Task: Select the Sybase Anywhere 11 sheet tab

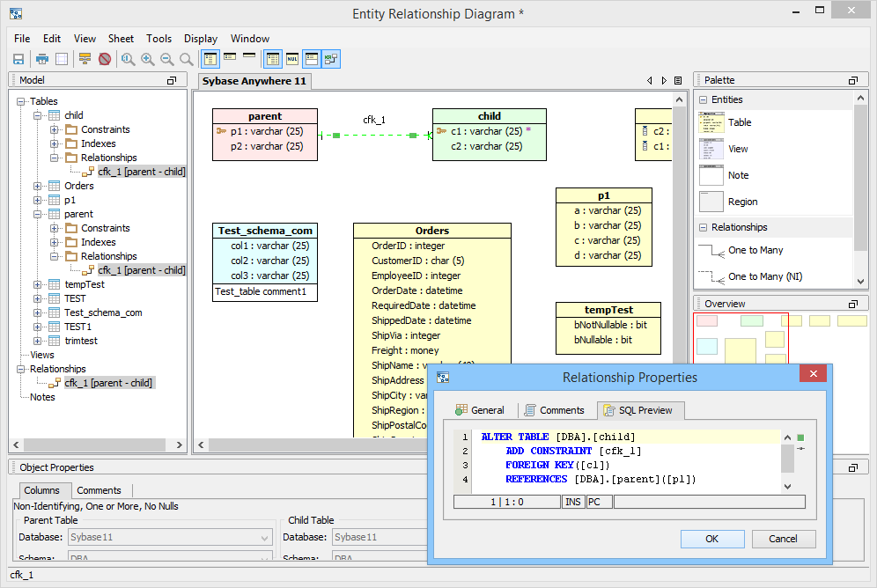Action: (x=254, y=81)
